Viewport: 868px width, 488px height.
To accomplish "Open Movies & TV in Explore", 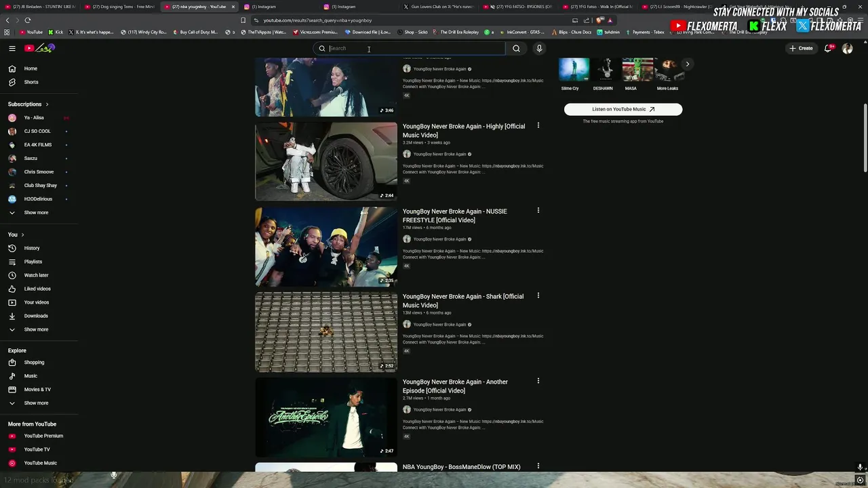I will [x=39, y=389].
